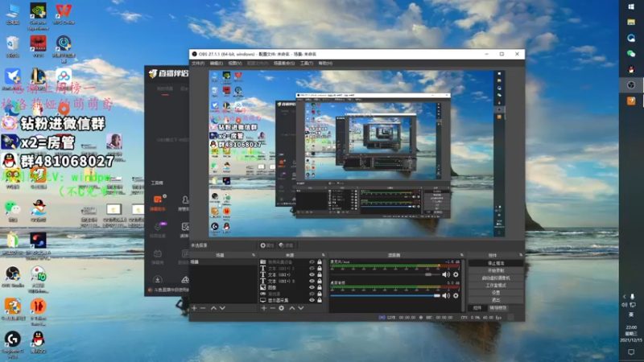
Task: Add a new scene with plus icon
Action: pyautogui.click(x=194, y=308)
